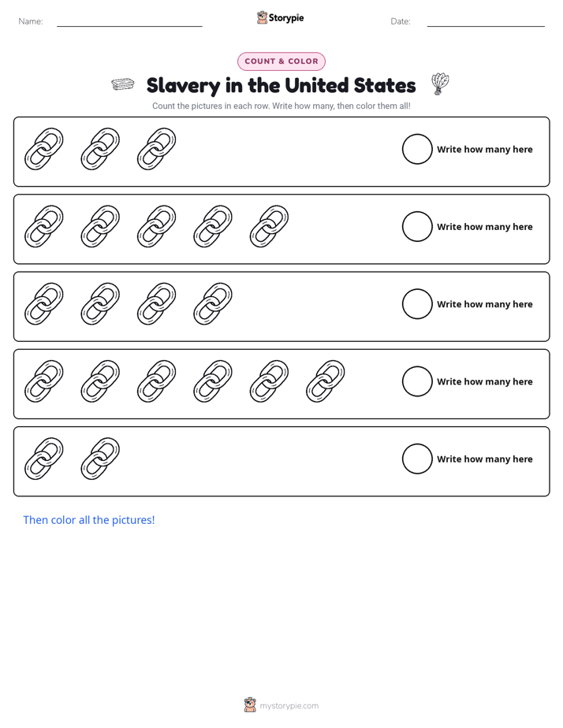Click the third chain link in first row
Image resolution: width=563 pixels, height=728 pixels.
(157, 149)
